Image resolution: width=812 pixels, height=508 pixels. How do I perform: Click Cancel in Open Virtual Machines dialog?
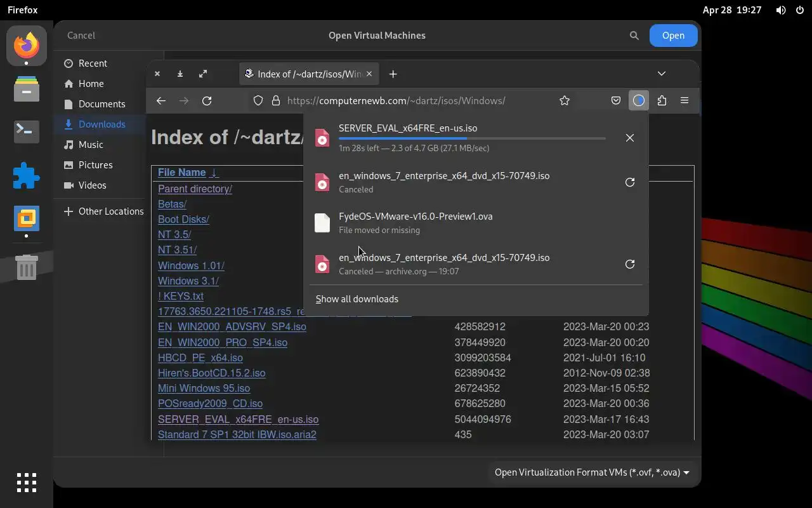click(x=81, y=36)
